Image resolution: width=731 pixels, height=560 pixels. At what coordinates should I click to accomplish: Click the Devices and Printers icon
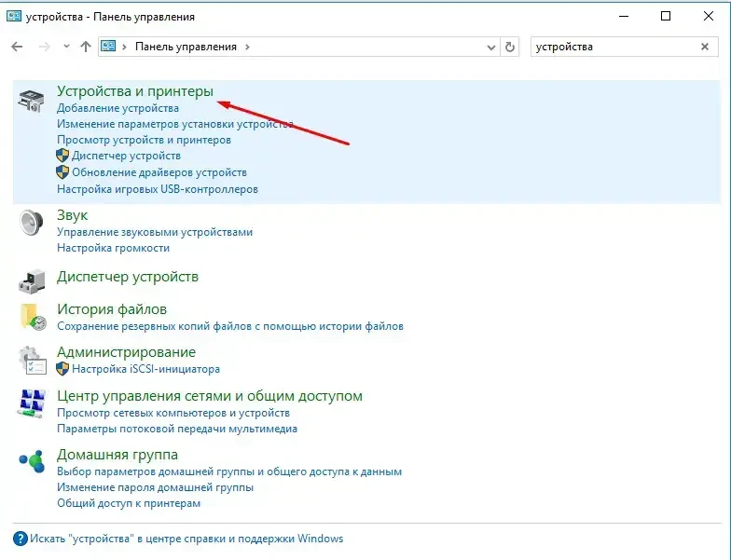[32, 101]
